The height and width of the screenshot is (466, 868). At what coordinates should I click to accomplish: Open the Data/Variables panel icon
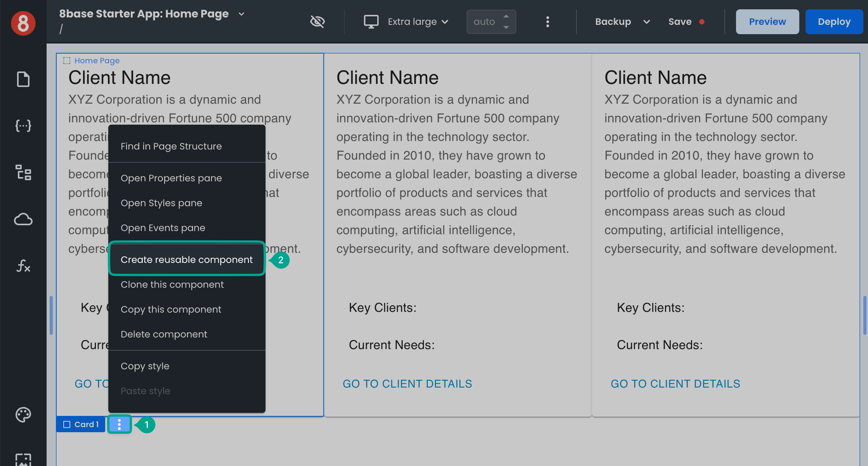pos(23,126)
